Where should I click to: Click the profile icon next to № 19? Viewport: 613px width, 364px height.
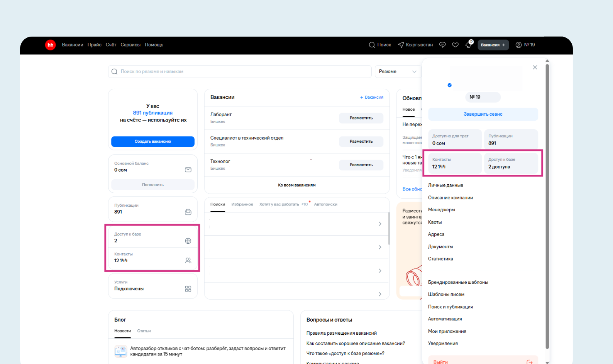[x=518, y=45]
